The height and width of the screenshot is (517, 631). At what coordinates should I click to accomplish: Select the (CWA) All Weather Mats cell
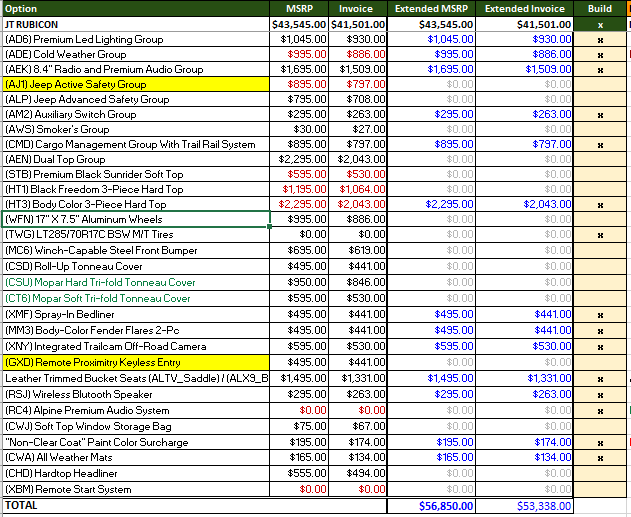[x=136, y=457]
